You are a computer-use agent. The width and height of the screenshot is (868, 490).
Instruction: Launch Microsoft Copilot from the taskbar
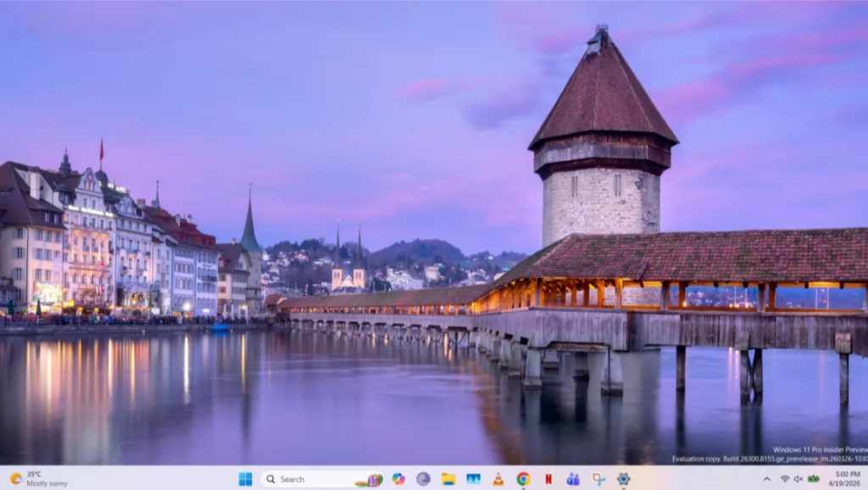[398, 479]
